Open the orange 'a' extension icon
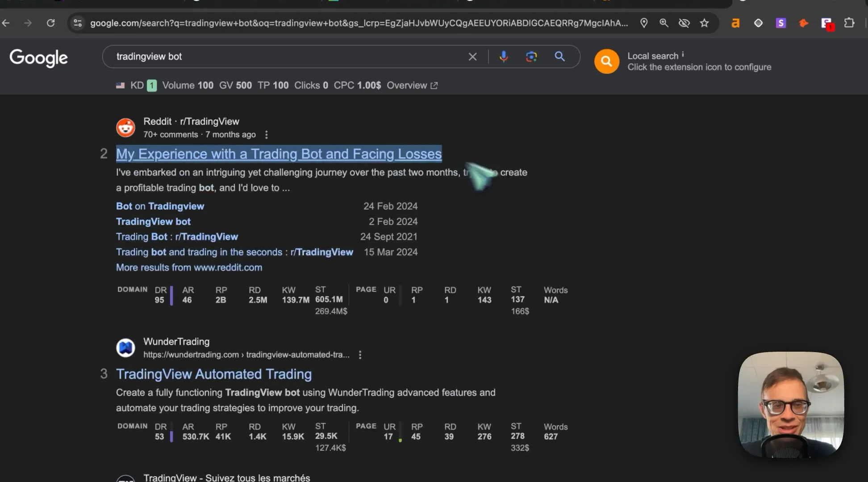The width and height of the screenshot is (868, 482). pos(735,23)
